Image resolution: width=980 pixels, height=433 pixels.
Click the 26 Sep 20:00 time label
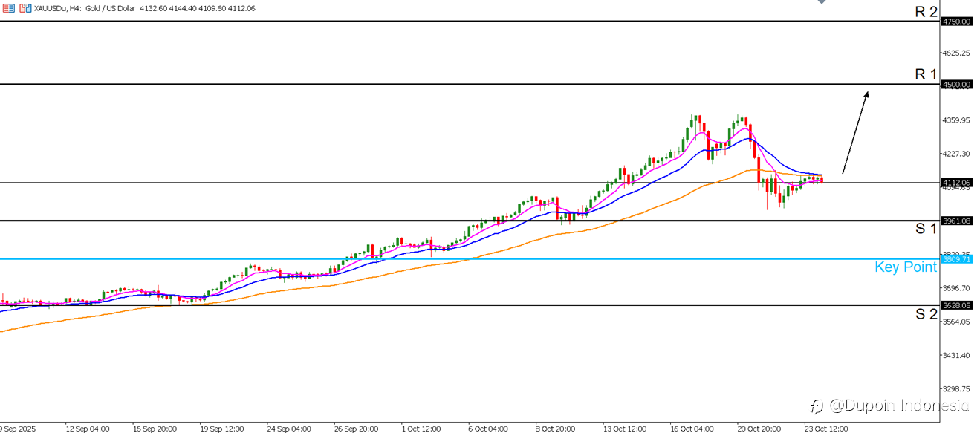click(357, 429)
